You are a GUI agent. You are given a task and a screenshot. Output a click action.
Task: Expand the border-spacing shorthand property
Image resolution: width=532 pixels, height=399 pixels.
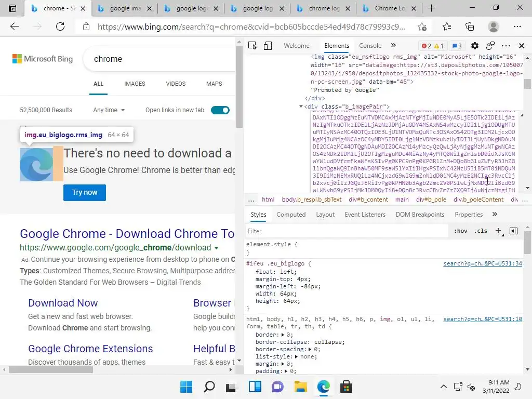point(310,350)
